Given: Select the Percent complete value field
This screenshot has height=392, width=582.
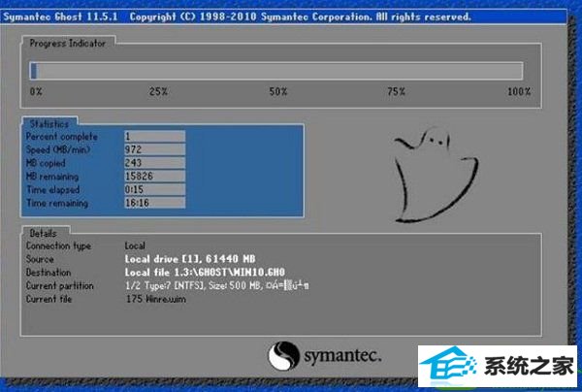Looking at the screenshot, I should point(155,136).
